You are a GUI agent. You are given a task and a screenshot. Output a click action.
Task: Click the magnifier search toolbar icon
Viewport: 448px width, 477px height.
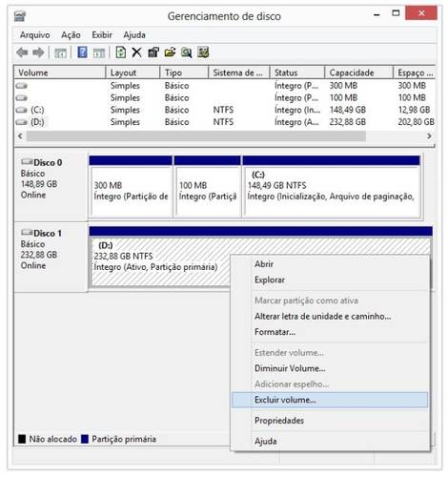click(186, 52)
